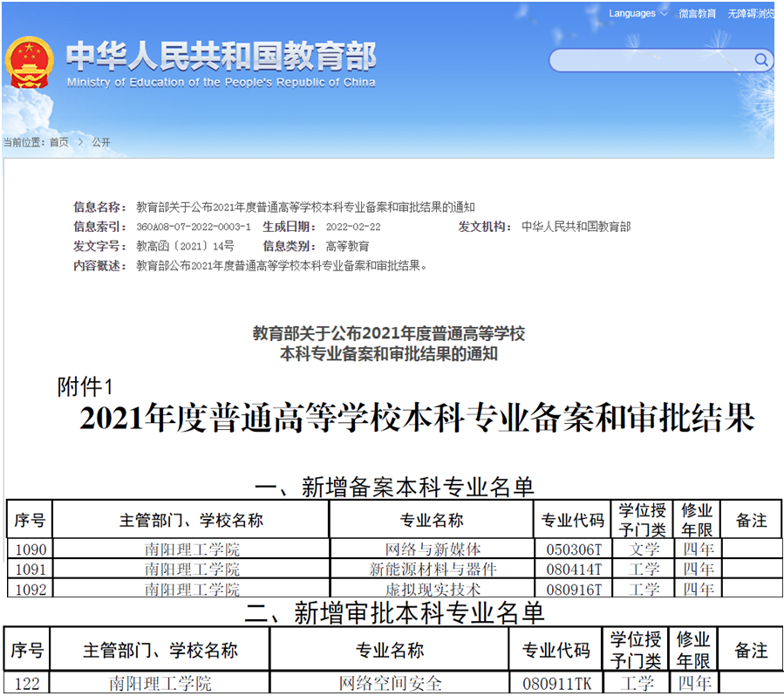Click issuing agency 中华人民共和国教育部 value
784x696 pixels.
[576, 227]
